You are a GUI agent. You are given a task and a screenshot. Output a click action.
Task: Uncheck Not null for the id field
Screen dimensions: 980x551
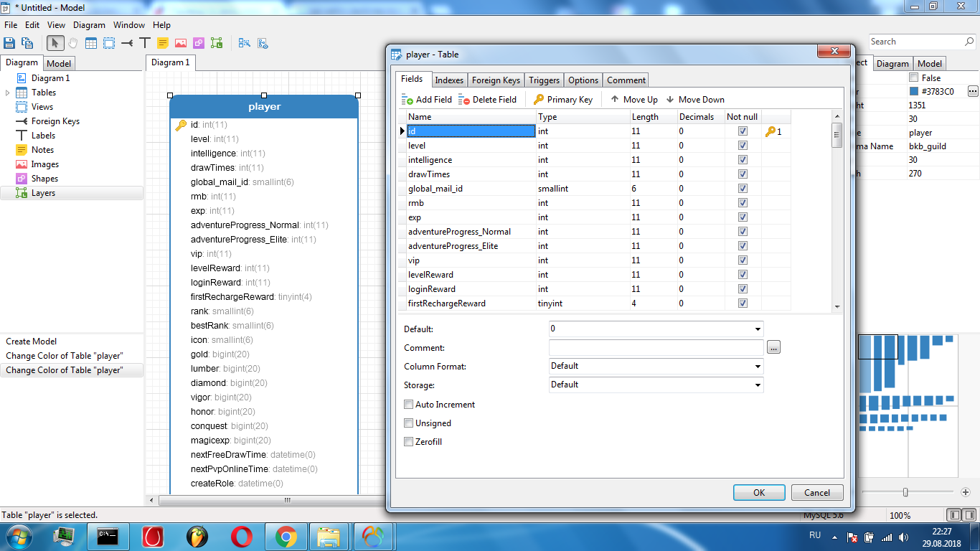[743, 131]
